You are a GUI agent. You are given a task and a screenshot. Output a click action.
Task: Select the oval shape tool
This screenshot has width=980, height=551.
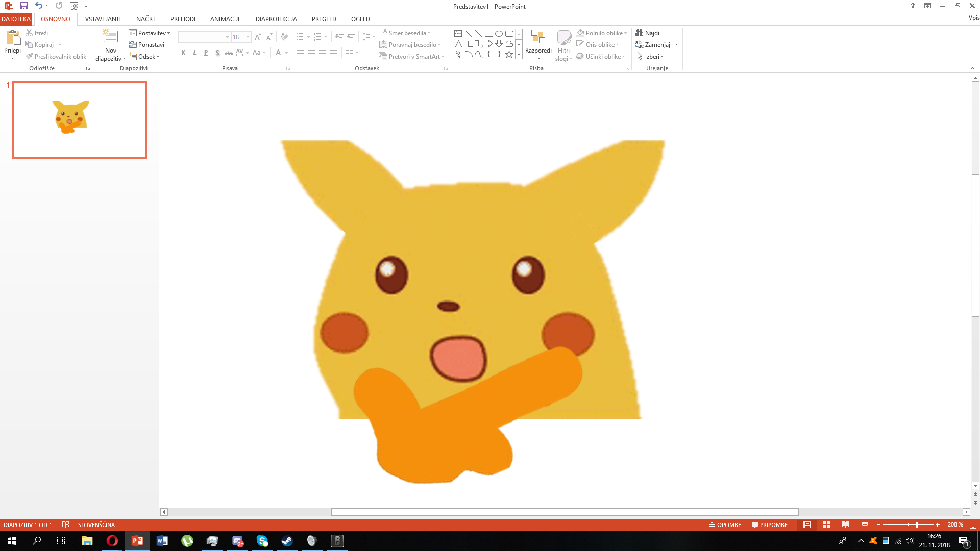click(x=499, y=33)
